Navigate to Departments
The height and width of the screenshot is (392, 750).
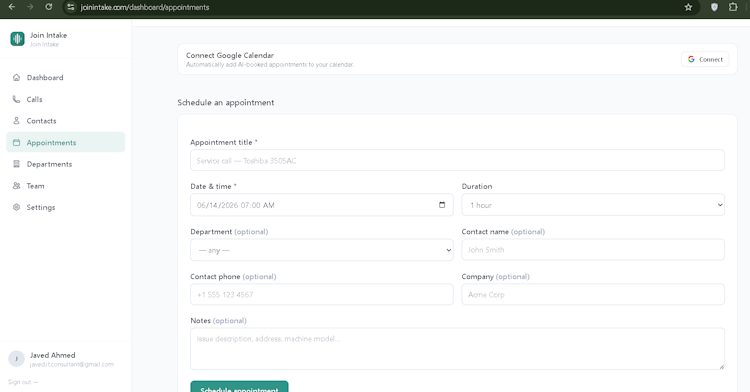coord(66,164)
